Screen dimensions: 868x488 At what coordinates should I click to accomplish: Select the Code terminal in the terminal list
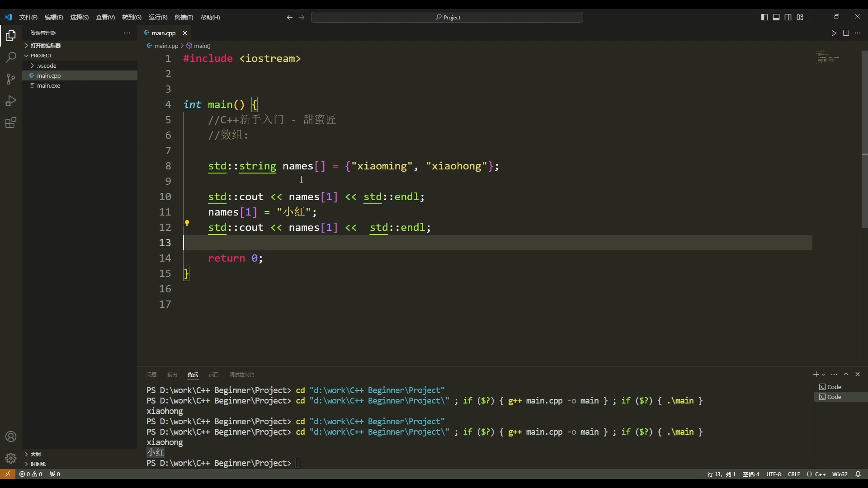834,387
